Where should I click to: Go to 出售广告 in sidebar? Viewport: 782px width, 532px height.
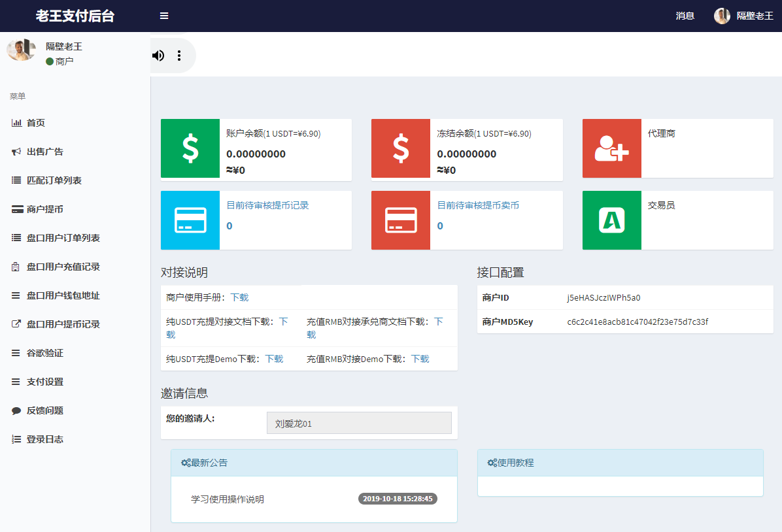44,152
